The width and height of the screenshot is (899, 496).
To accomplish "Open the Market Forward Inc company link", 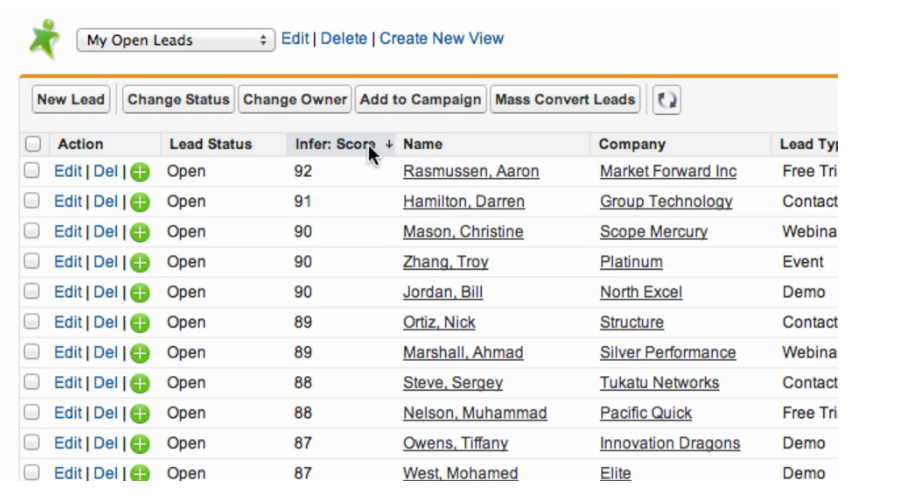I will (668, 172).
